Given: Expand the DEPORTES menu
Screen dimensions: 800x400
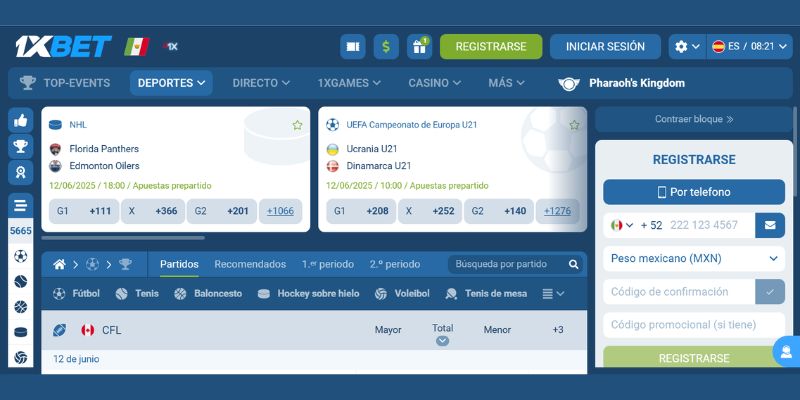Looking at the screenshot, I should click(171, 83).
